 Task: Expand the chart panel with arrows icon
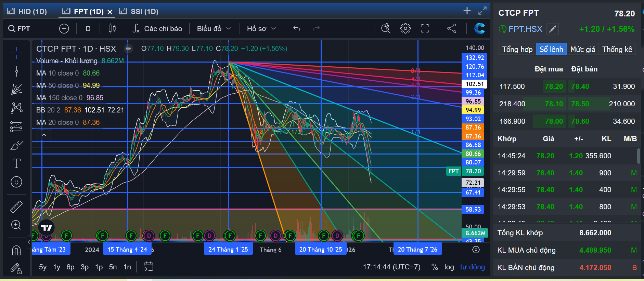pos(482,11)
